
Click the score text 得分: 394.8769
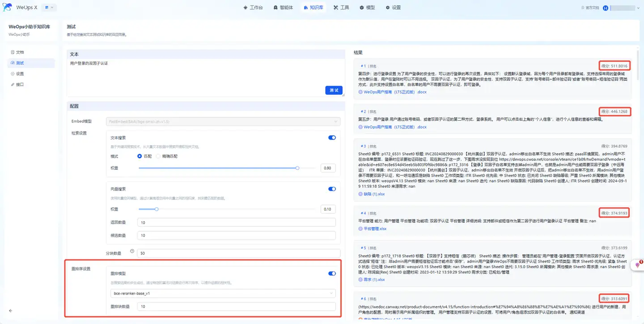click(x=615, y=146)
